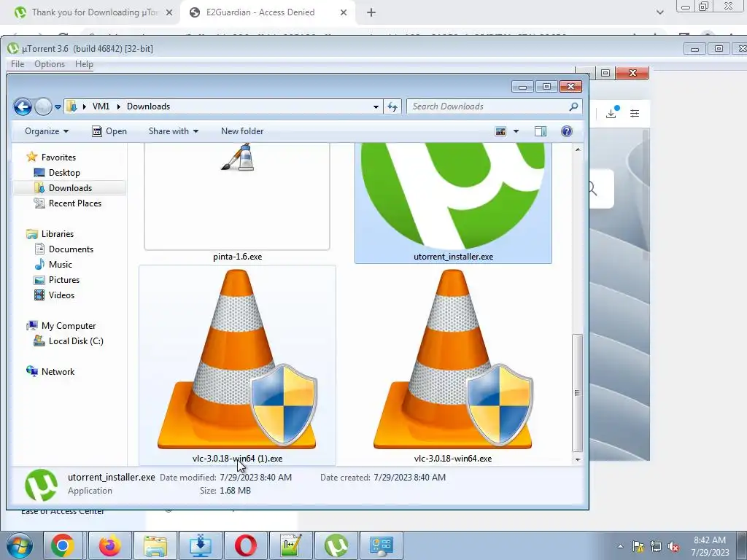
Task: Open the browser settings sliders icon
Action: tap(635, 113)
